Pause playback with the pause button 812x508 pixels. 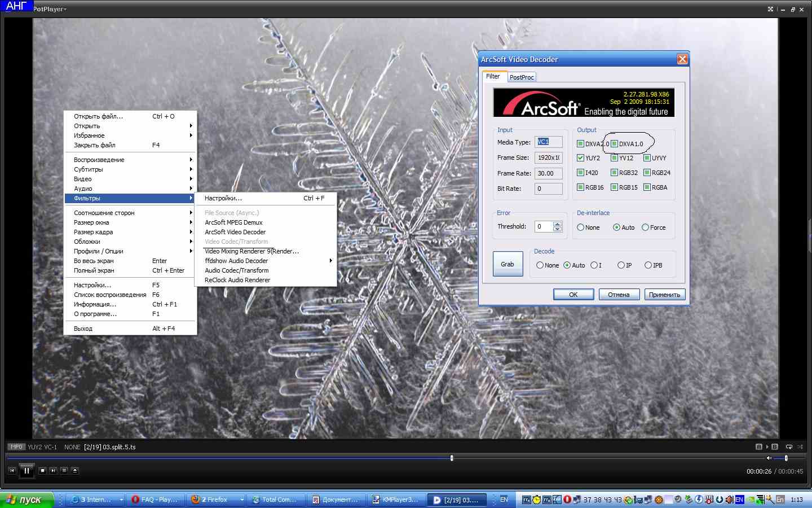click(27, 470)
